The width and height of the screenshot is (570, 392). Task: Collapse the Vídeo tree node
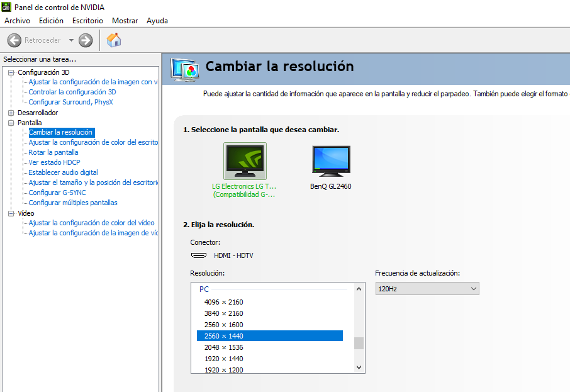(x=11, y=213)
